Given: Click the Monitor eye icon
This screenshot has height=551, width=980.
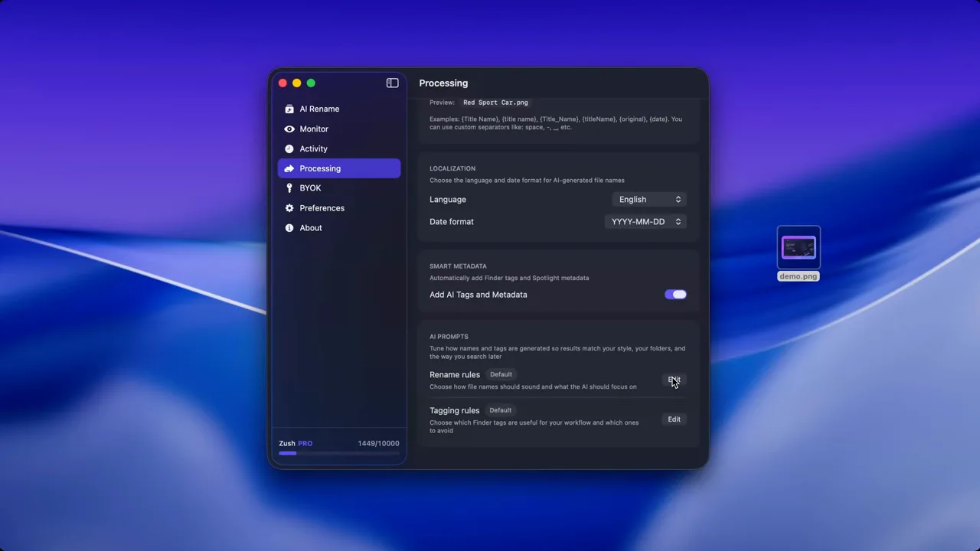Looking at the screenshot, I should (x=289, y=129).
